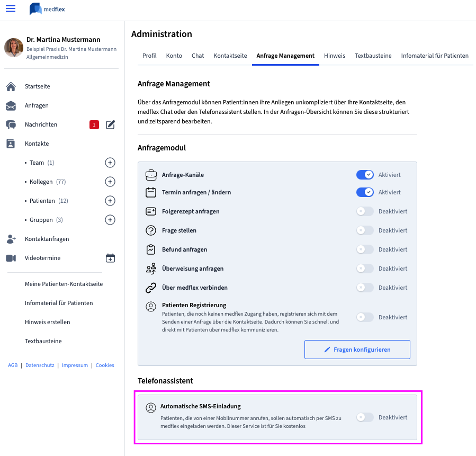Enable the Automatische SMS-Einladung toggle
Image resolution: width=476 pixels, height=456 pixels.
click(x=365, y=417)
